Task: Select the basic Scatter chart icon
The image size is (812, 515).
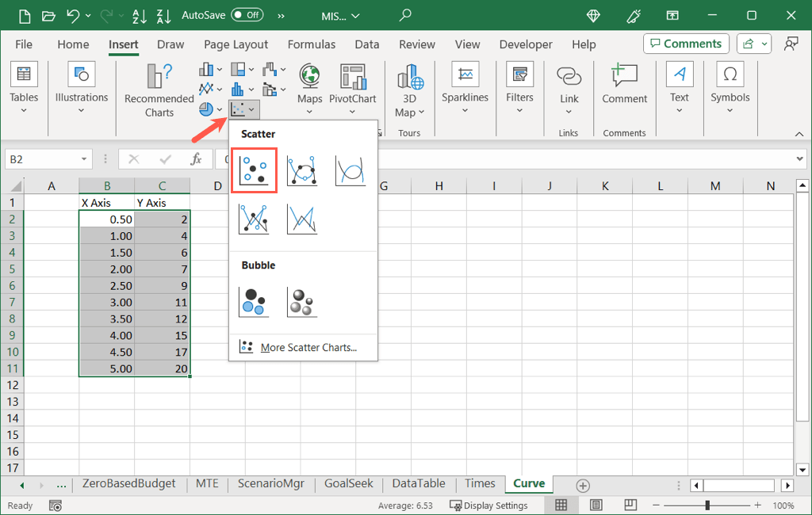Action: point(254,170)
